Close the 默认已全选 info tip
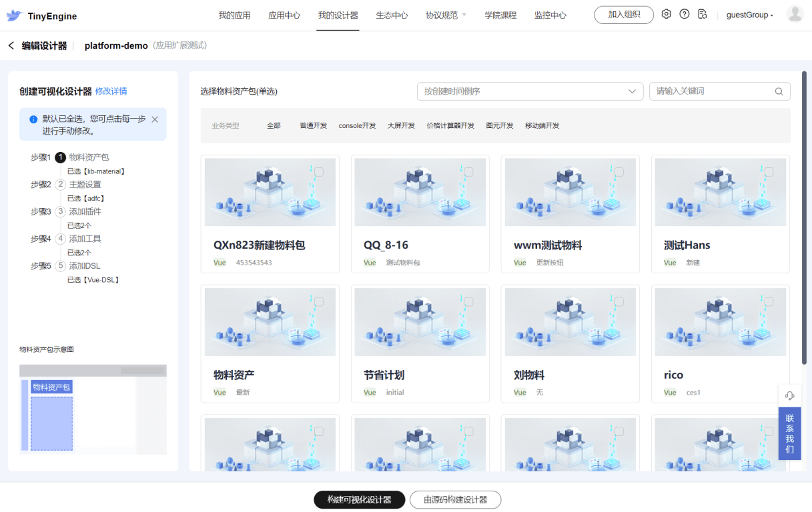This screenshot has height=512, width=812. click(155, 119)
